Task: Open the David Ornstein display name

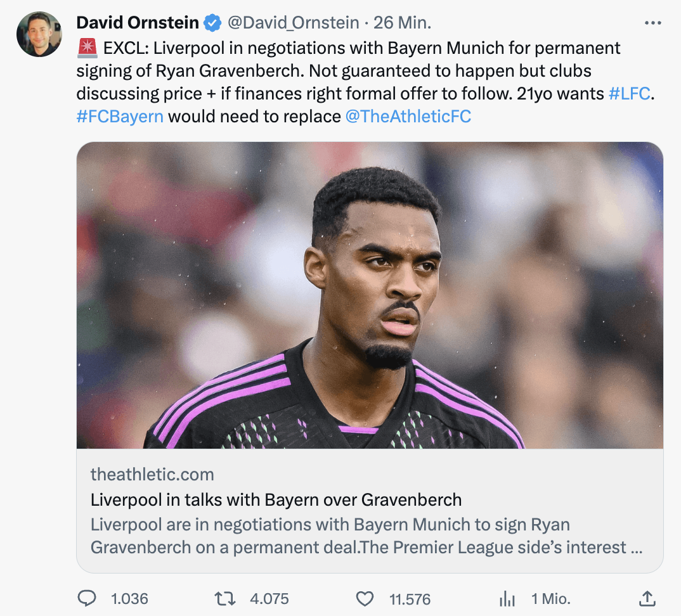Action: [138, 23]
